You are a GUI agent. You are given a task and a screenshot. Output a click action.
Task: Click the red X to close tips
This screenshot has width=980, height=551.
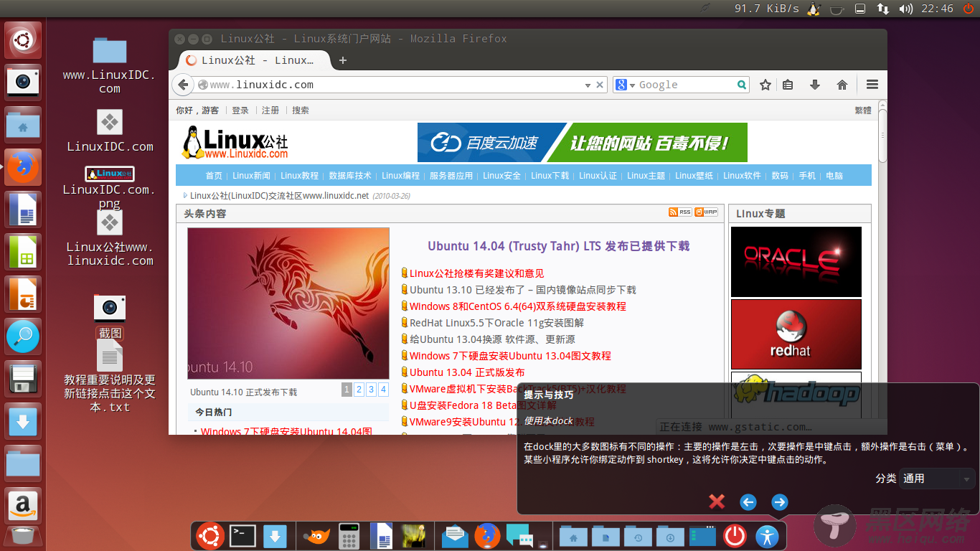point(717,501)
